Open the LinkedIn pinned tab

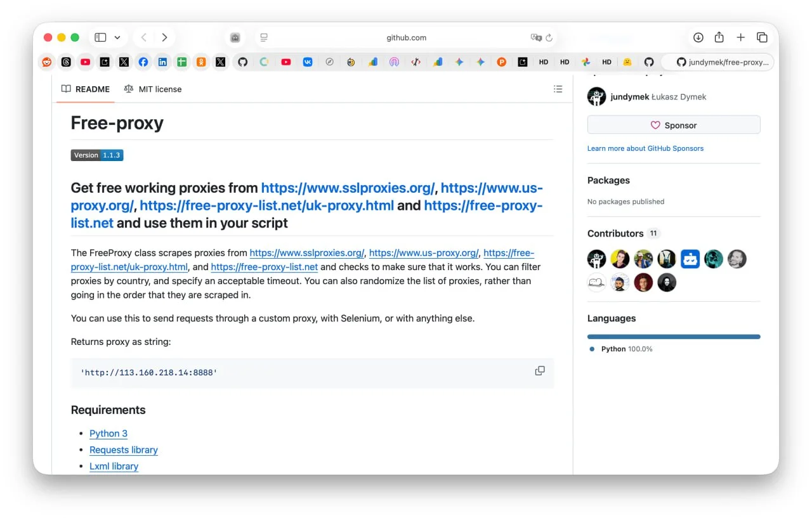pyautogui.click(x=162, y=62)
